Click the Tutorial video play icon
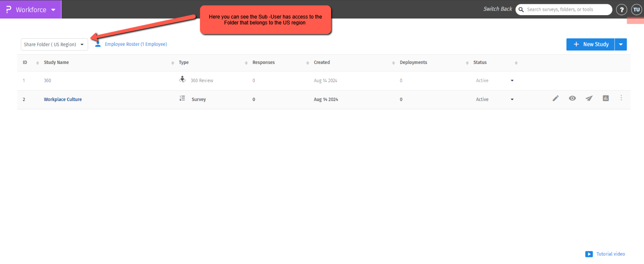 (x=589, y=254)
